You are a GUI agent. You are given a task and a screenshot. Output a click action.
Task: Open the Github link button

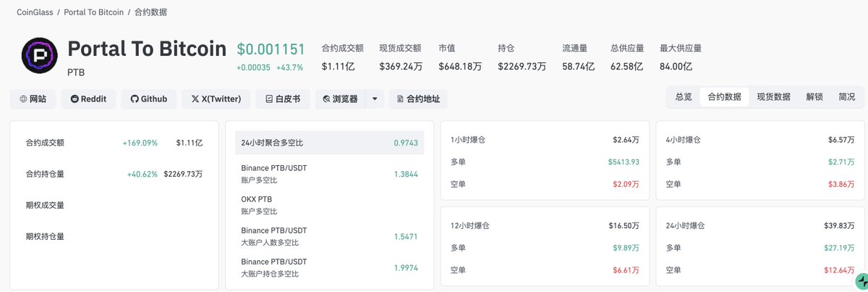tap(148, 99)
